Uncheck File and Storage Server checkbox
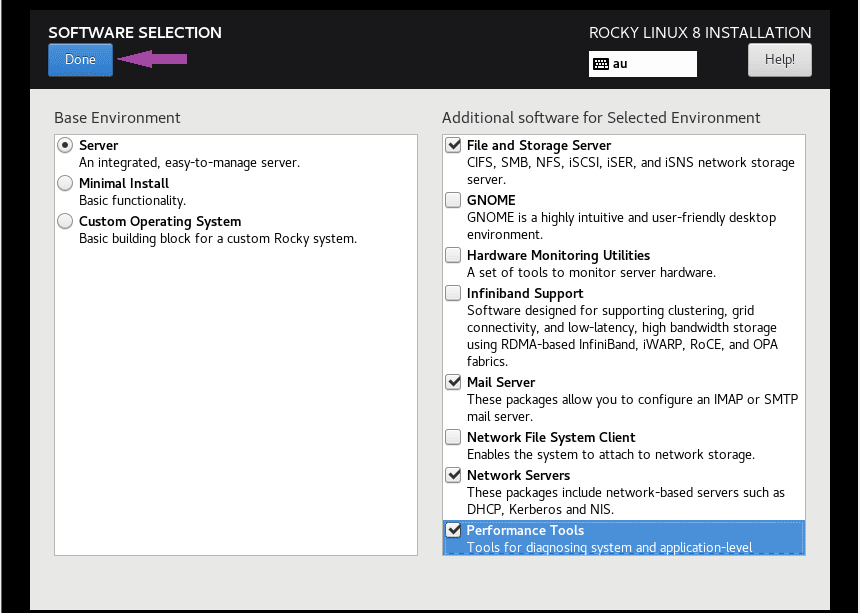Viewport: 860px width, 613px height. tap(453, 145)
